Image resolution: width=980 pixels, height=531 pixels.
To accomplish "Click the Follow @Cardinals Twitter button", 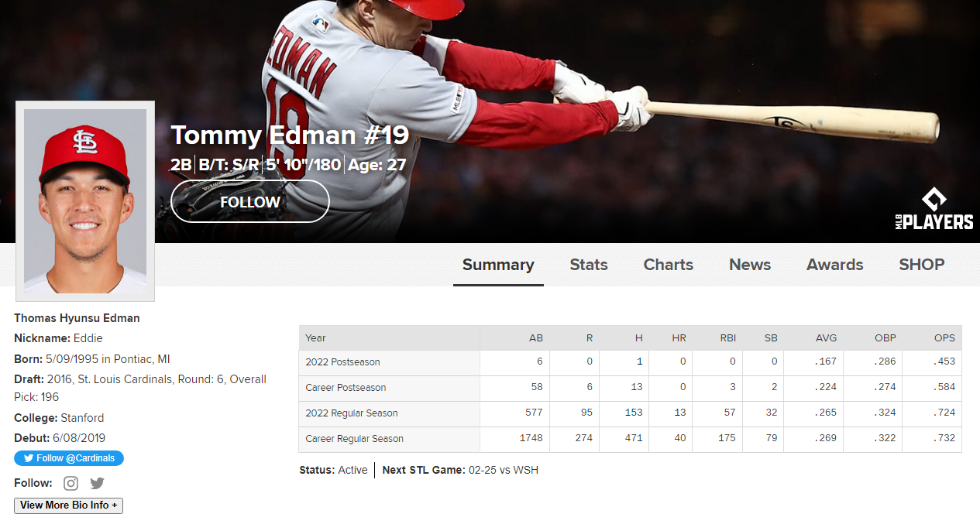I will tap(69, 458).
